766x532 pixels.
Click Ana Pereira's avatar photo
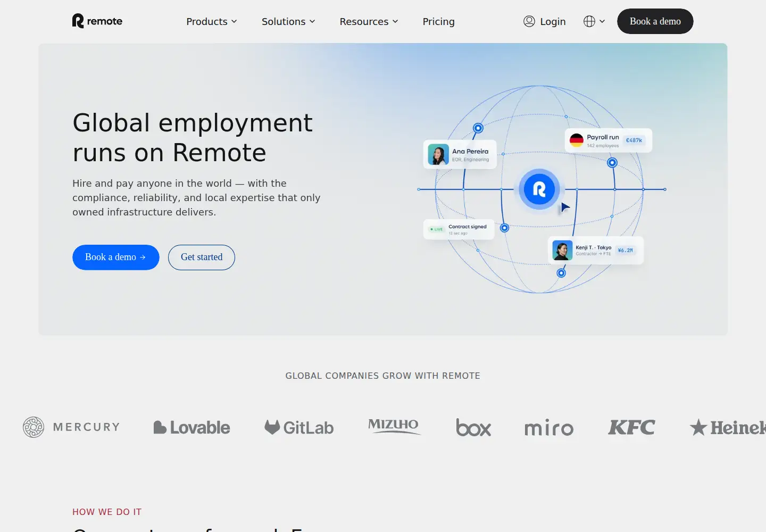coord(438,155)
